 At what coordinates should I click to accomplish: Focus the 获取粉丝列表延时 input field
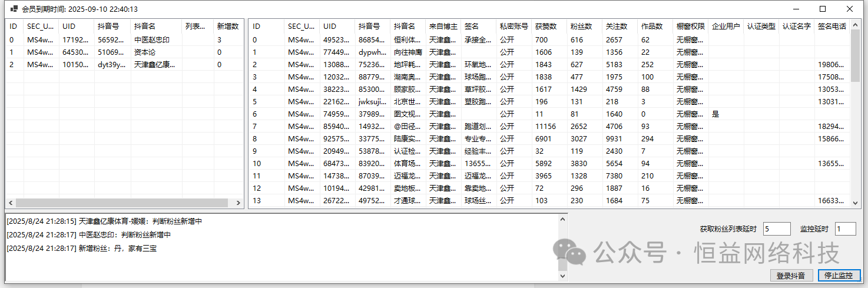[x=776, y=229]
